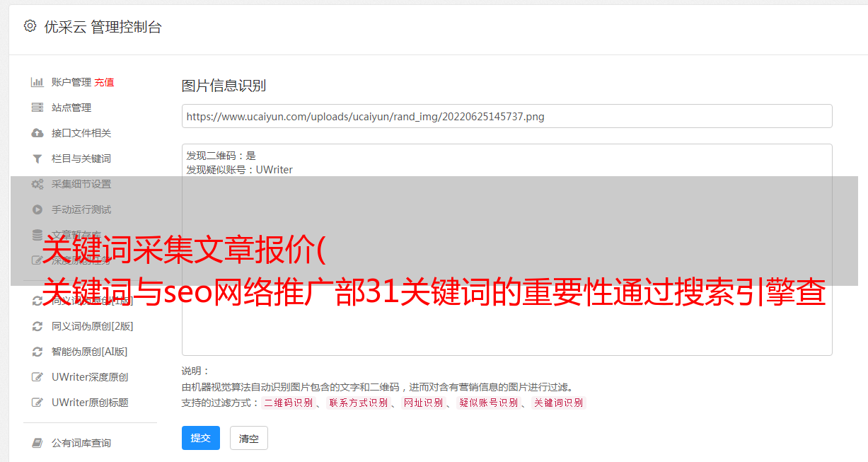Click the refresh icon for 智能伪原创[AI版]
868x462 pixels.
tap(37, 352)
